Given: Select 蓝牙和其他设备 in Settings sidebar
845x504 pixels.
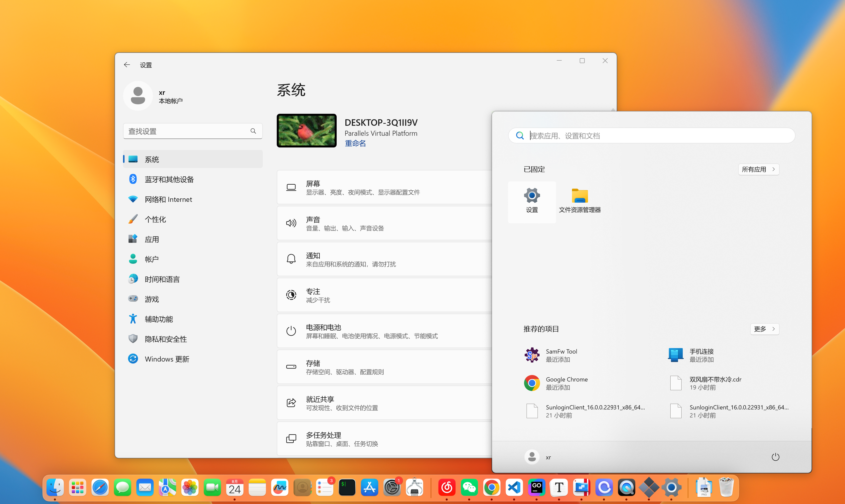Looking at the screenshot, I should (193, 179).
